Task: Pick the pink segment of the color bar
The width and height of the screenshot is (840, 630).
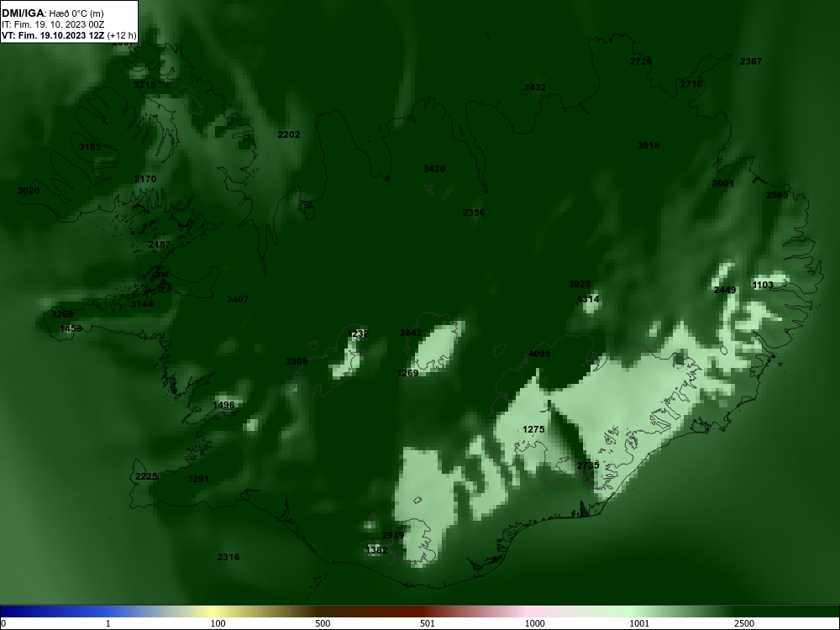Action: coord(528,612)
